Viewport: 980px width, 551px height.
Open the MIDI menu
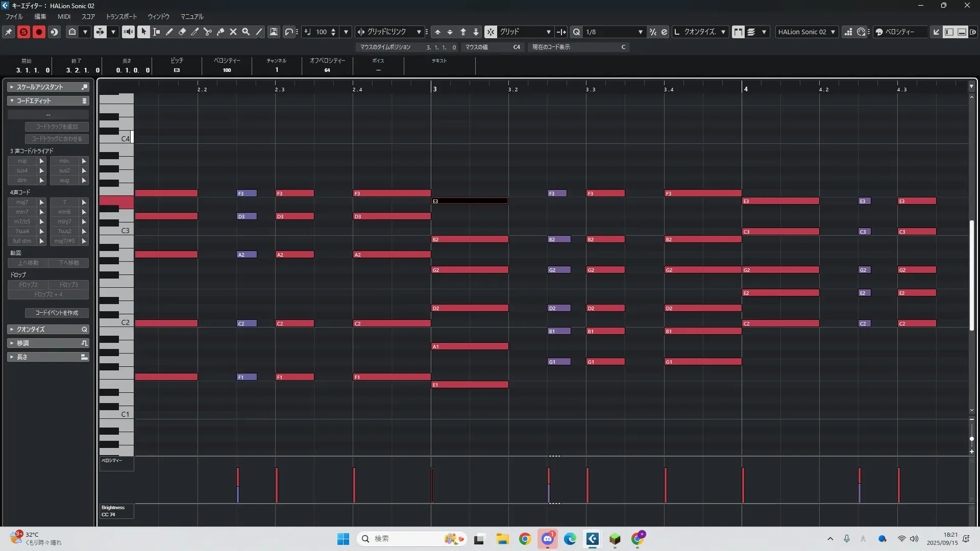pos(64,16)
